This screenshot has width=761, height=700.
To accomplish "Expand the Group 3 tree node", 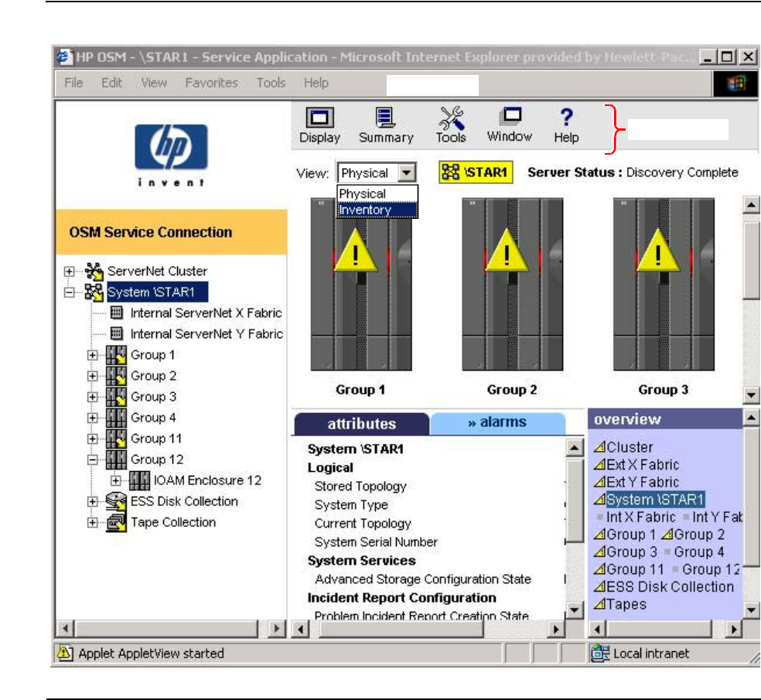I will point(92,397).
